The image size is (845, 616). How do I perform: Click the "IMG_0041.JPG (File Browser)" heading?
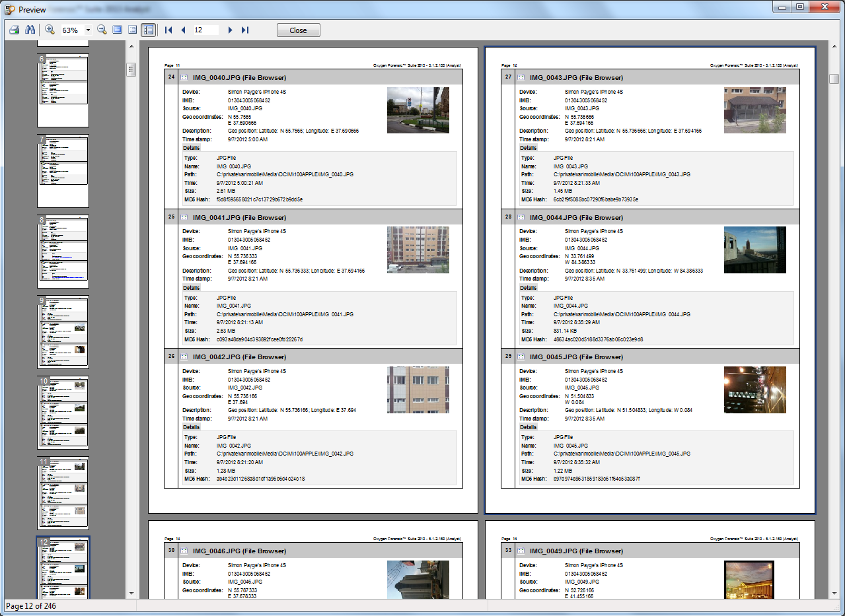click(x=239, y=217)
